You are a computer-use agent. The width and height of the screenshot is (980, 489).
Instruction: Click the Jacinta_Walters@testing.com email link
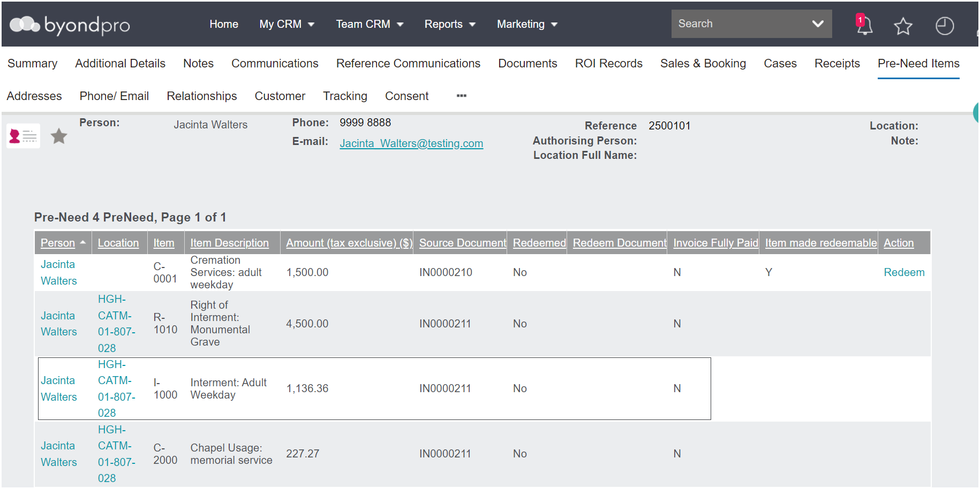(x=411, y=143)
